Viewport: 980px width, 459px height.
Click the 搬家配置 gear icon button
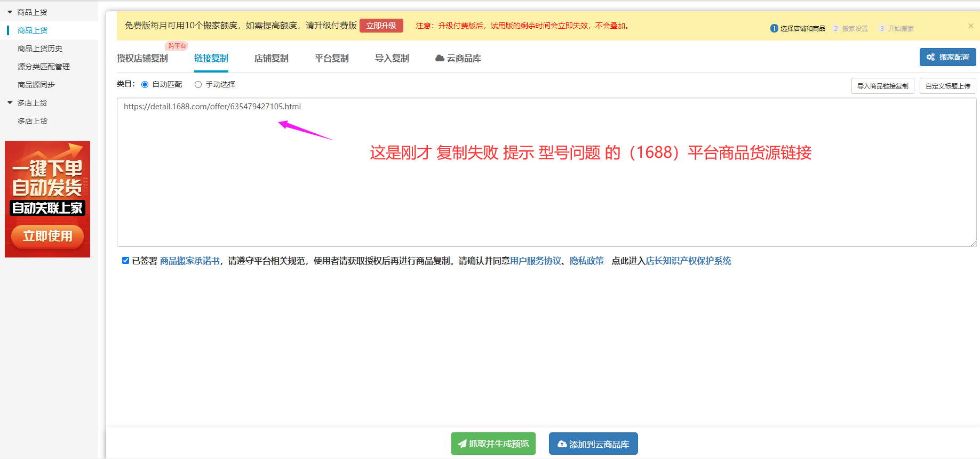947,57
